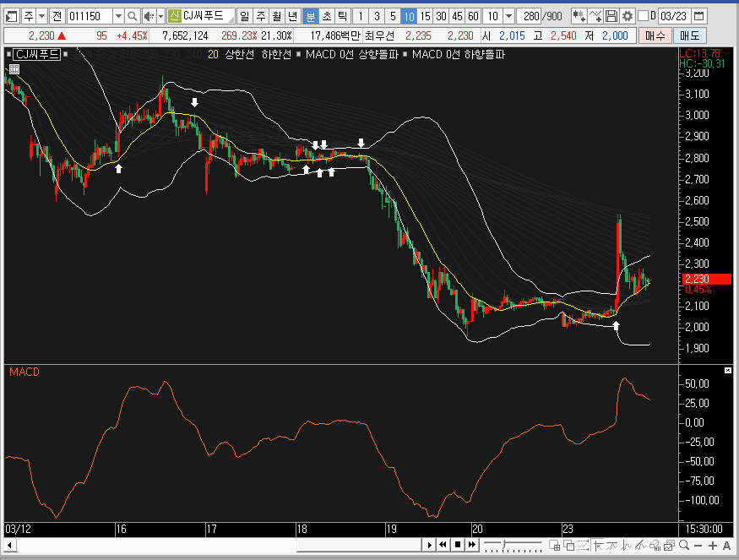Click the rewind button in bottom bar

(x=443, y=545)
